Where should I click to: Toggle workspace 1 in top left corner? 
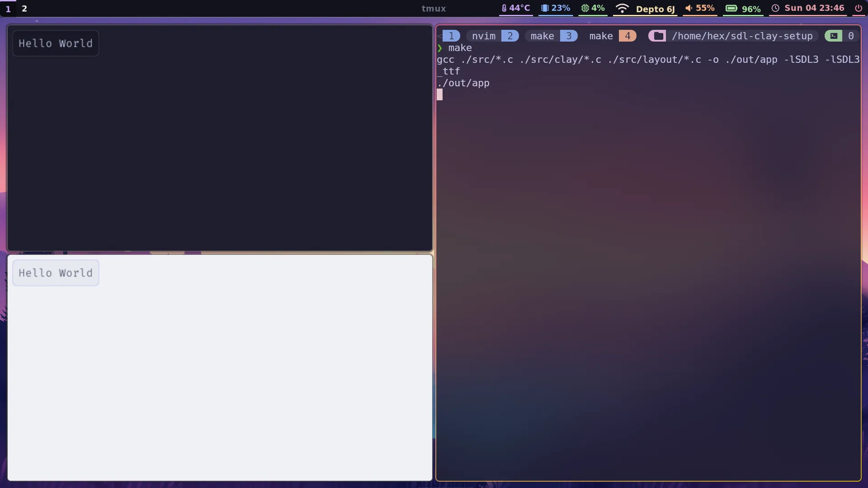tap(8, 8)
